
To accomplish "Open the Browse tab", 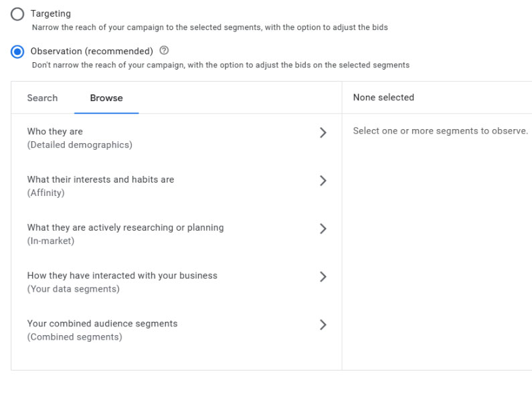I will click(x=106, y=98).
